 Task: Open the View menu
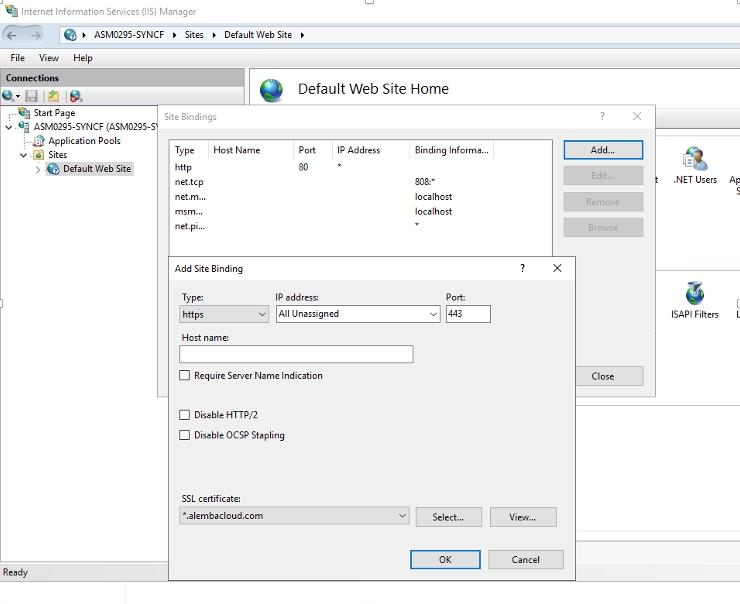click(49, 58)
